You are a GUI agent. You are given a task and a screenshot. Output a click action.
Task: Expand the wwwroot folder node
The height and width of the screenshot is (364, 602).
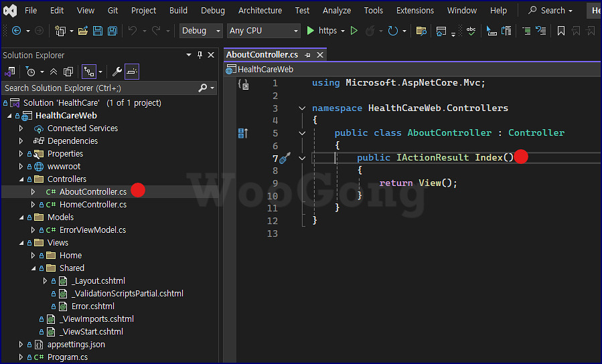coord(21,167)
